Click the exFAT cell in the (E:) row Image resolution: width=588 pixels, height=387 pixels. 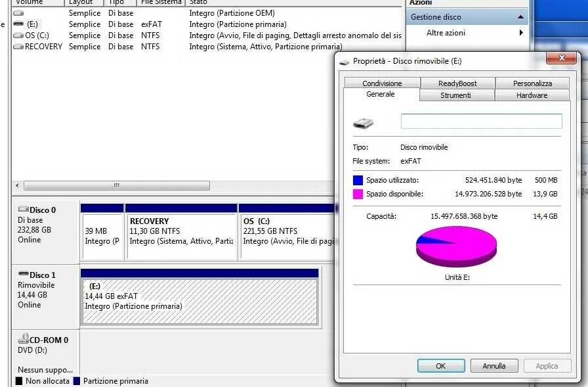click(x=152, y=24)
